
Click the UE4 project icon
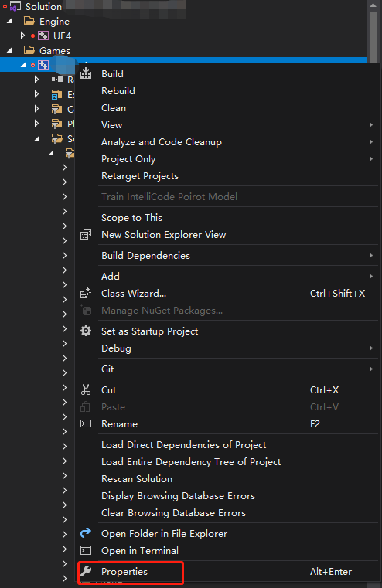point(43,36)
